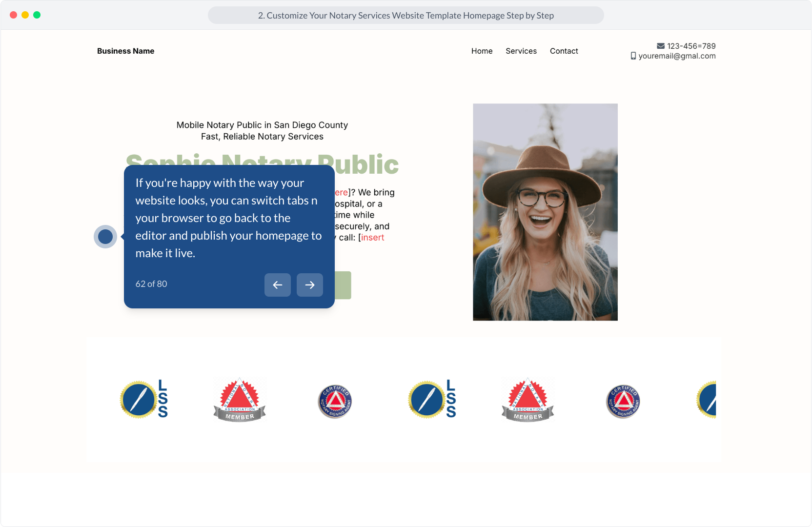Screen dimensions: 812x527
Task: Click the second National Notary Association Member badge
Action: [x=528, y=399]
